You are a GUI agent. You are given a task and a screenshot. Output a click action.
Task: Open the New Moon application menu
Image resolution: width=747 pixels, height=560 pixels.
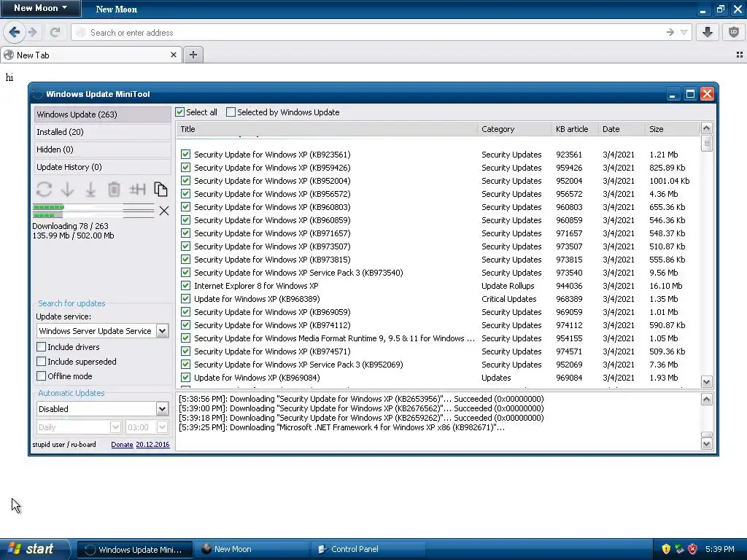pos(41,8)
